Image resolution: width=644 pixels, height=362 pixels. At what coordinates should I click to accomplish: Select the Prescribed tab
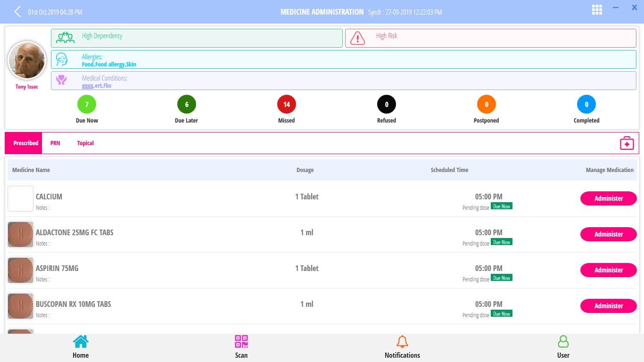(x=25, y=143)
